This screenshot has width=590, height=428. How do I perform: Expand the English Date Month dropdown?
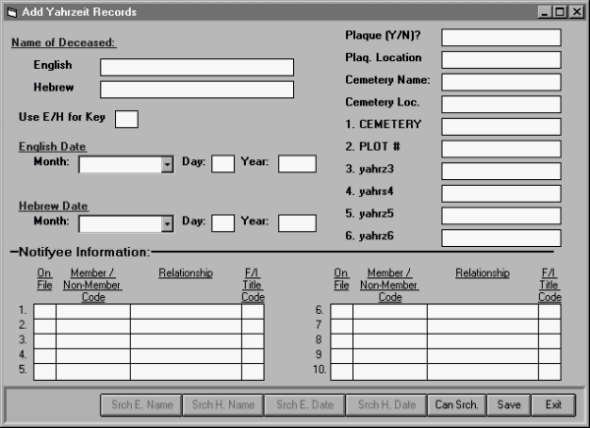tap(167, 164)
